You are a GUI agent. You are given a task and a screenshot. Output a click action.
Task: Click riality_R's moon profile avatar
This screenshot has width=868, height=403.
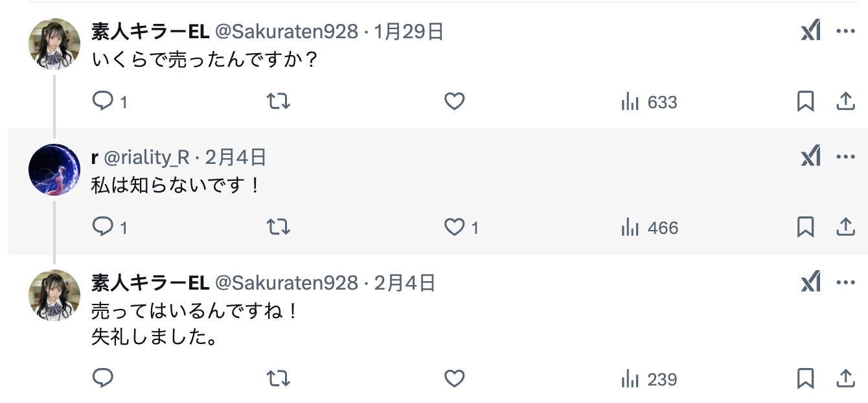click(54, 170)
